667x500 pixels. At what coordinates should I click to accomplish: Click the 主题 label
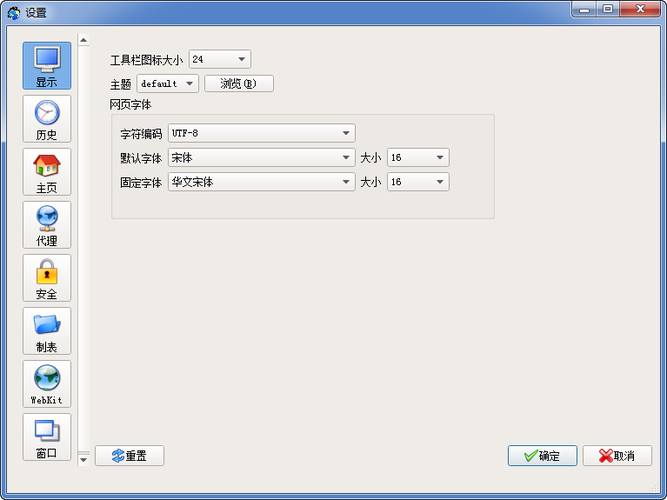click(120, 84)
